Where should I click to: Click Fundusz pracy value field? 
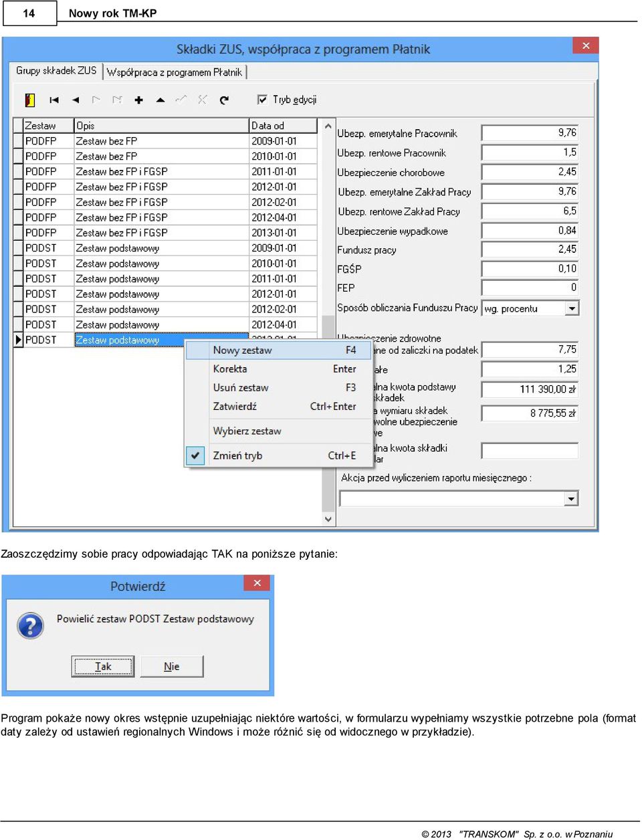point(530,249)
